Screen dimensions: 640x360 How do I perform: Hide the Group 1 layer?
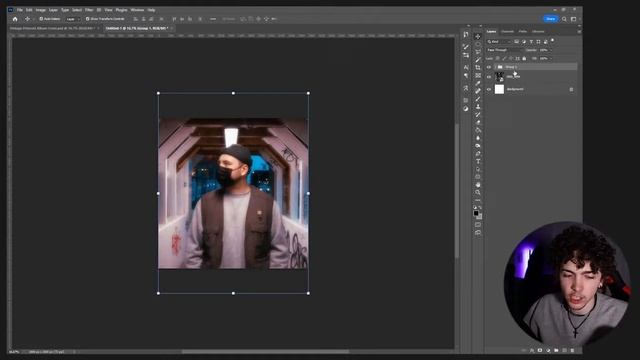click(x=489, y=67)
